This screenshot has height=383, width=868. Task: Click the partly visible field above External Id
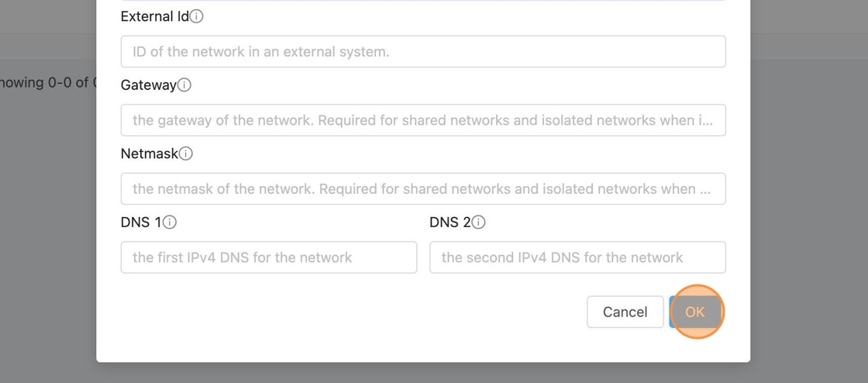(x=423, y=1)
